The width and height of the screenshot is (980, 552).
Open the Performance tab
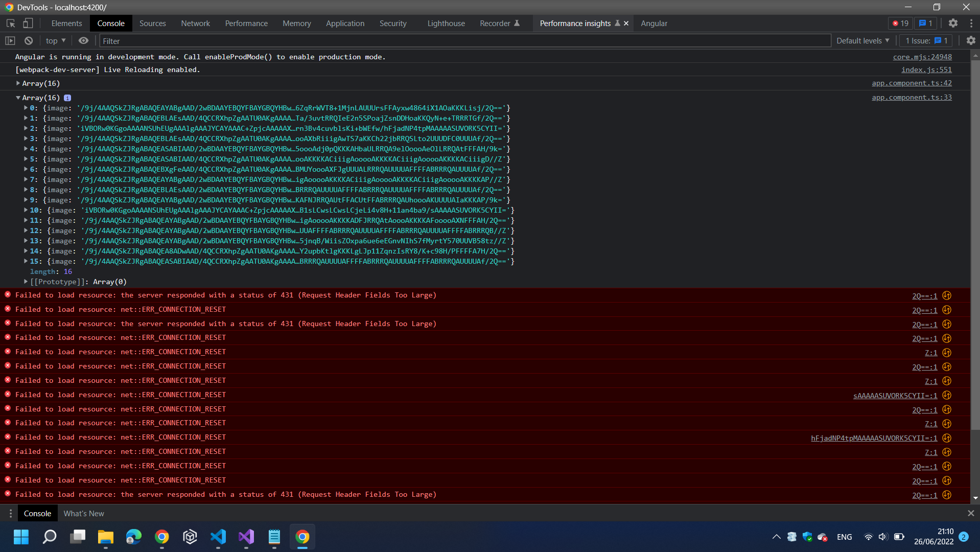click(x=246, y=24)
